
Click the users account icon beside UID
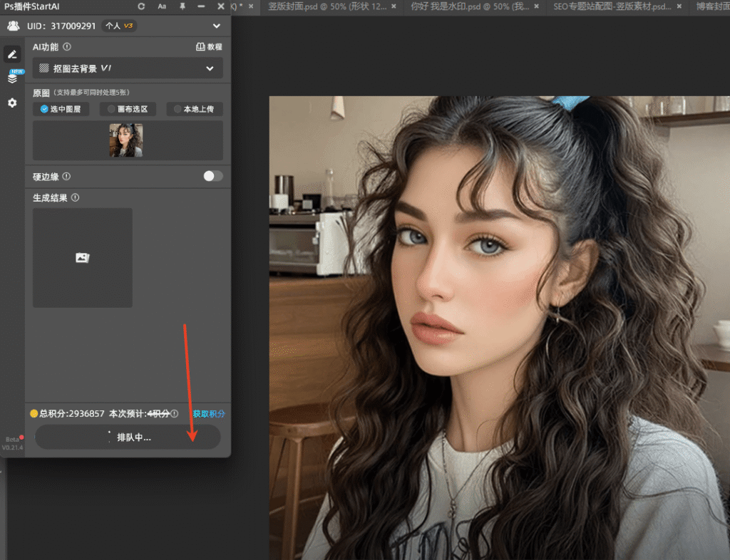[x=13, y=26]
